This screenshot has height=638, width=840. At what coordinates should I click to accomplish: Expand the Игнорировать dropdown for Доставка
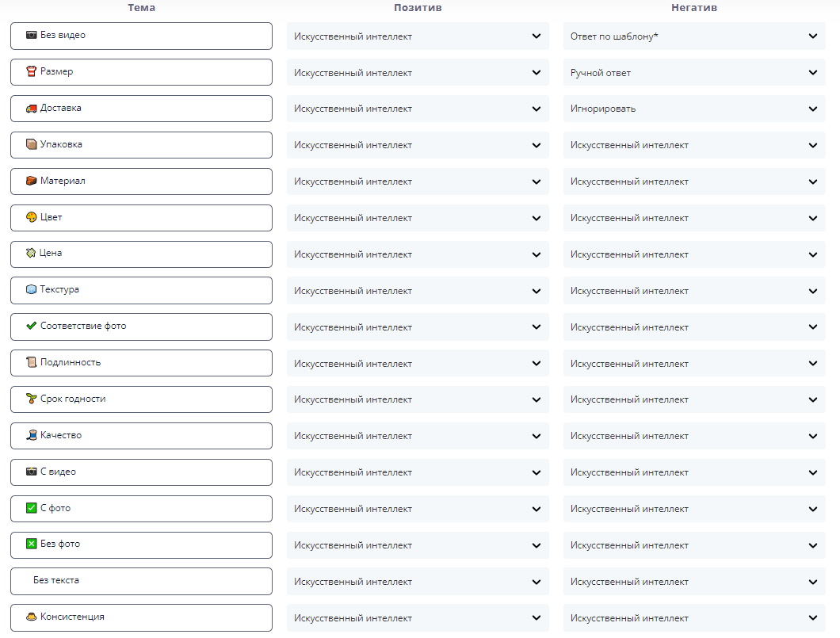pos(693,109)
